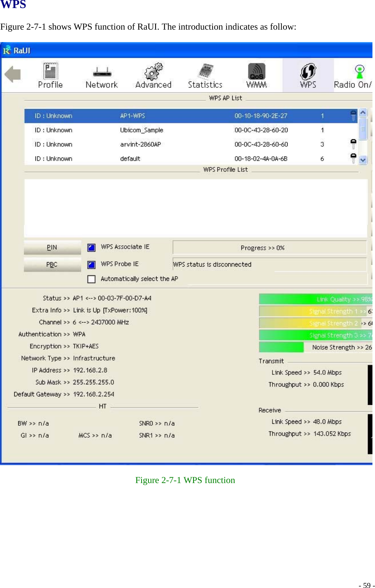Toggle WPS Associate IE checkbox
375x588 pixels.
click(91, 248)
